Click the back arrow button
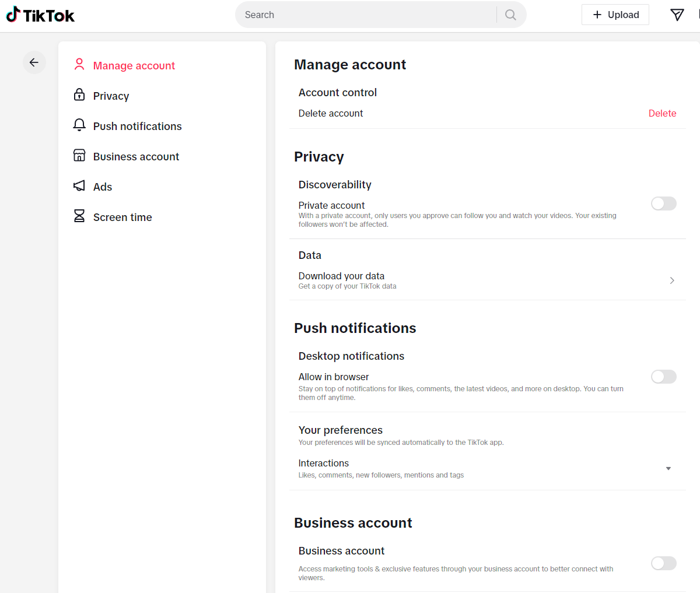Screen dimensions: 700x593 pos(34,62)
